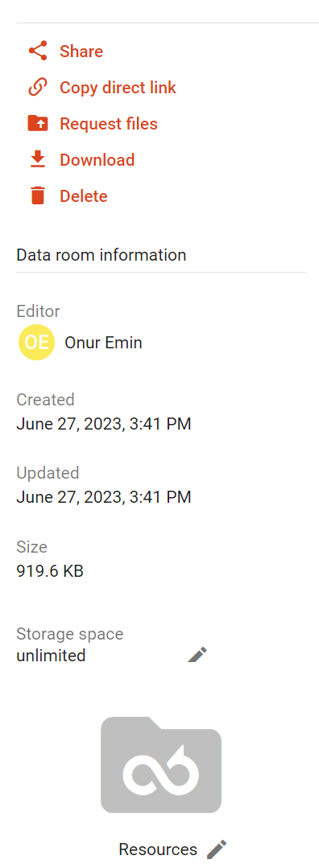The image size is (319, 868).
Task: Click the Share network icon
Action: click(x=38, y=51)
